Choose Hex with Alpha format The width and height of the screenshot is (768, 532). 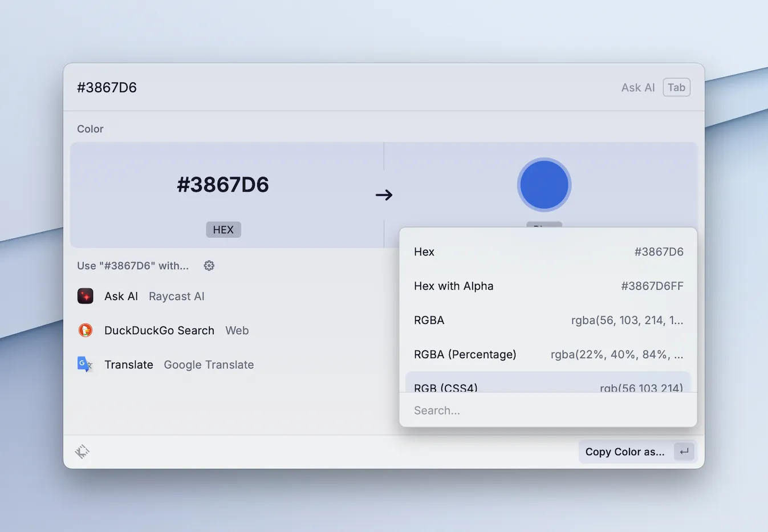click(x=548, y=286)
